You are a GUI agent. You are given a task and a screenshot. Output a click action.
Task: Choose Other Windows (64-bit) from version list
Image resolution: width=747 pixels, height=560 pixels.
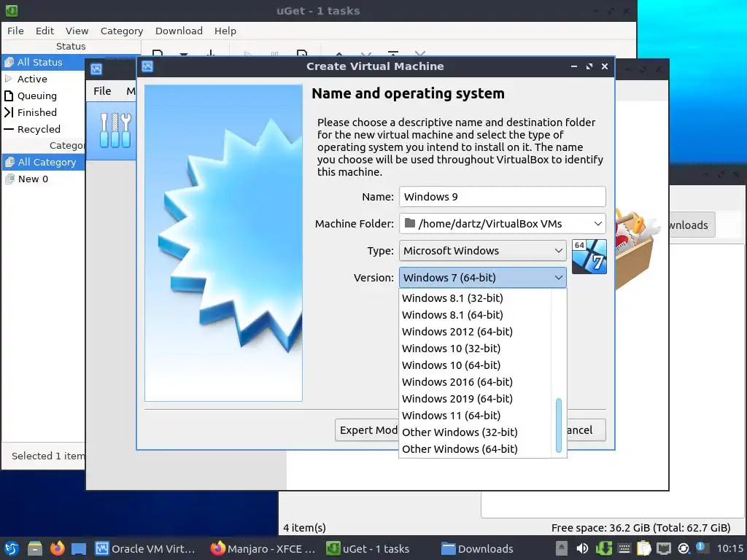[x=475, y=449]
